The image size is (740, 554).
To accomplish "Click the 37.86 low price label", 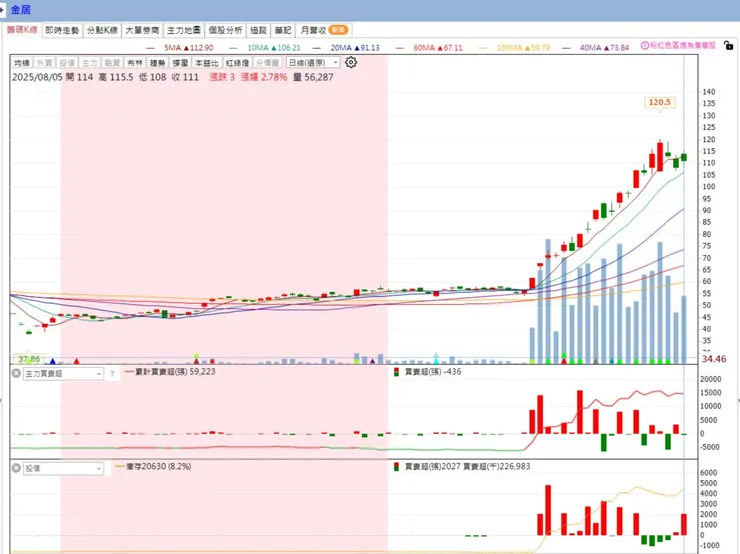I will tap(29, 359).
